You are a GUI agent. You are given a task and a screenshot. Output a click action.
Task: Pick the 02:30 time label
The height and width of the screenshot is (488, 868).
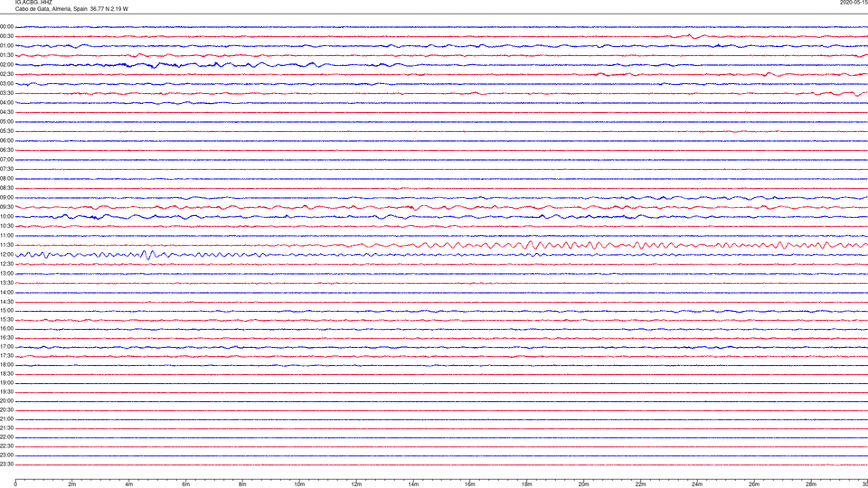pyautogui.click(x=6, y=74)
